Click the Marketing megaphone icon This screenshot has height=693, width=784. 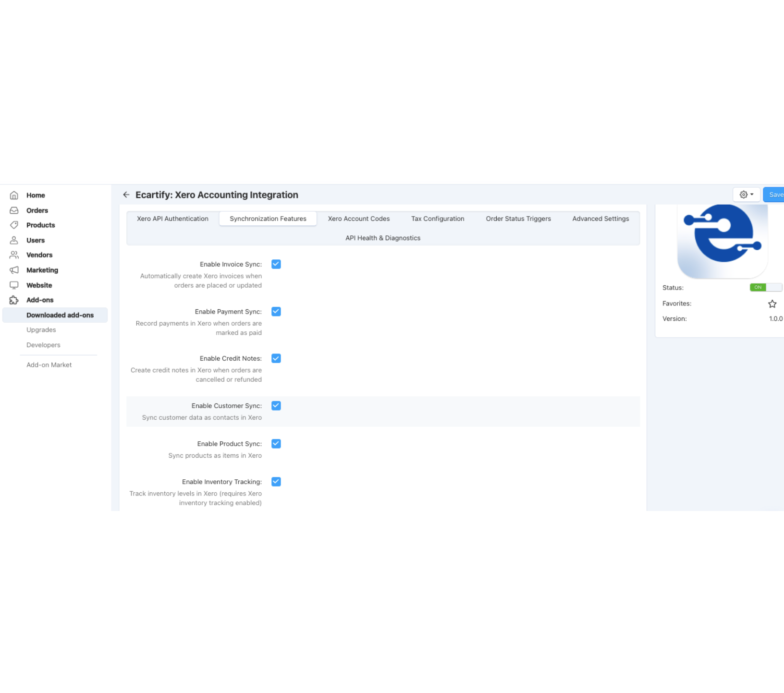(x=14, y=270)
